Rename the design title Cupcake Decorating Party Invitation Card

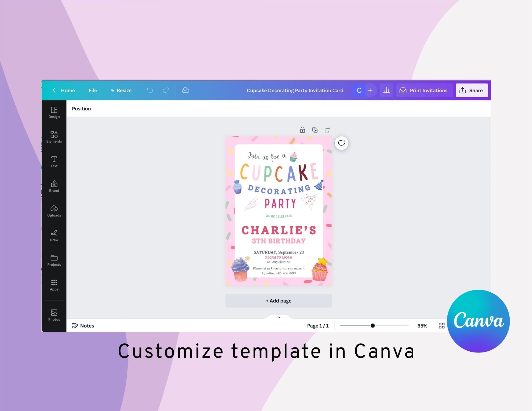(x=295, y=90)
